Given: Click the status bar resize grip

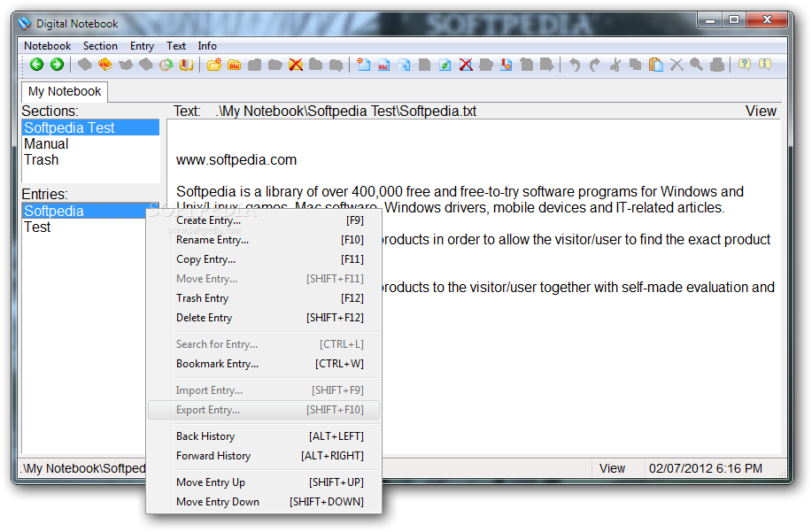Looking at the screenshot, I should tap(782, 472).
